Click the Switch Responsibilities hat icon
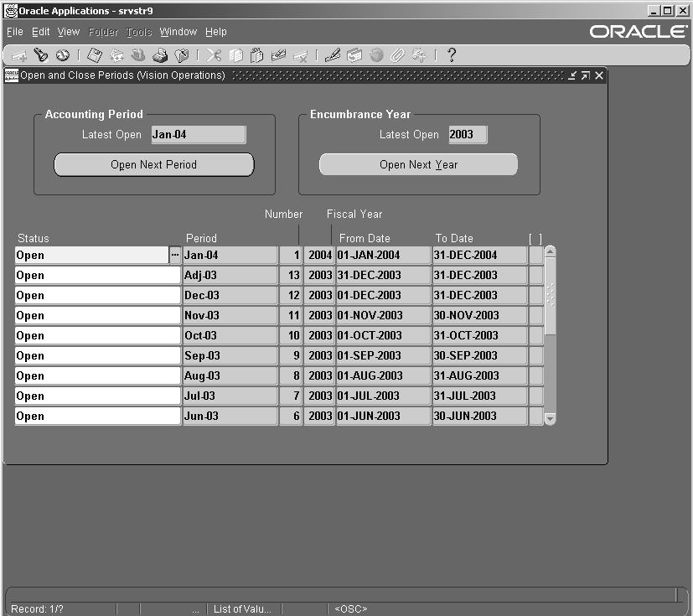The image size is (693, 616). [x=138, y=55]
